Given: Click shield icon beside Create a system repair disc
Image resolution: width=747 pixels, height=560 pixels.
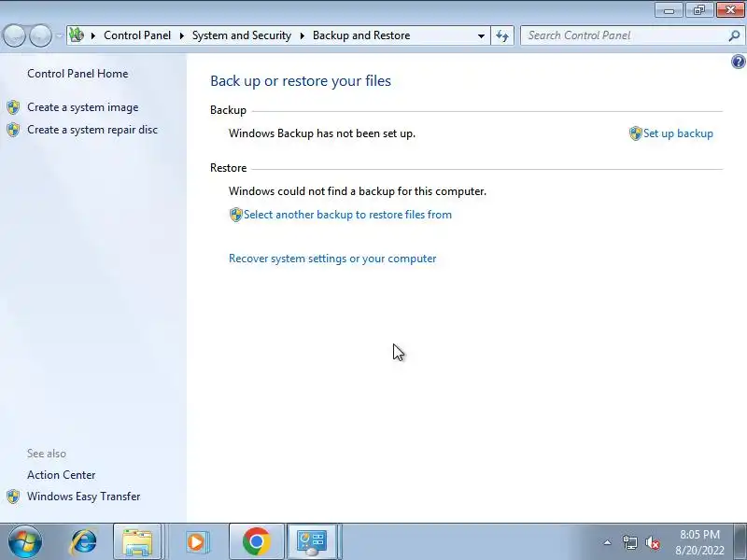Looking at the screenshot, I should coord(13,130).
